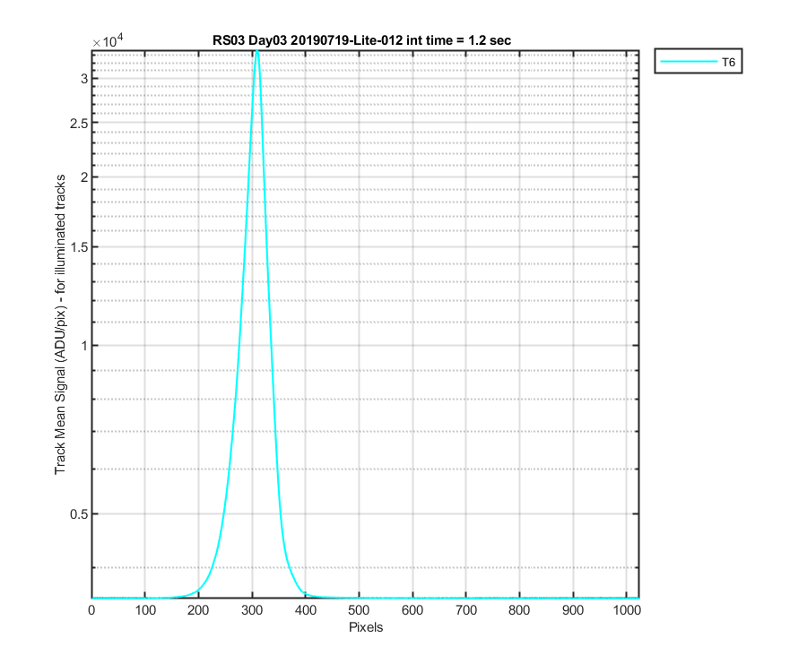Click the y-axis tick label 2
The height and width of the screenshot is (672, 807).
coord(84,177)
